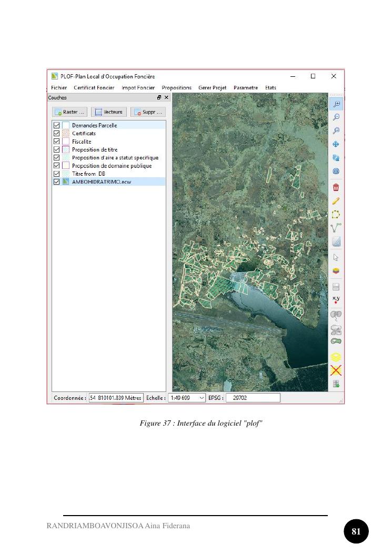Select the zoom in magnifier tool

[336, 104]
